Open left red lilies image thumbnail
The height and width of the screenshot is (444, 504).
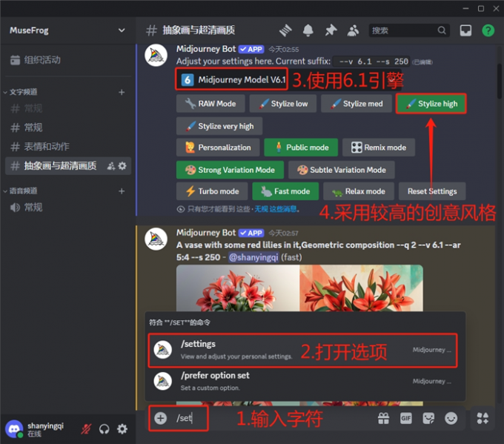click(x=238, y=288)
